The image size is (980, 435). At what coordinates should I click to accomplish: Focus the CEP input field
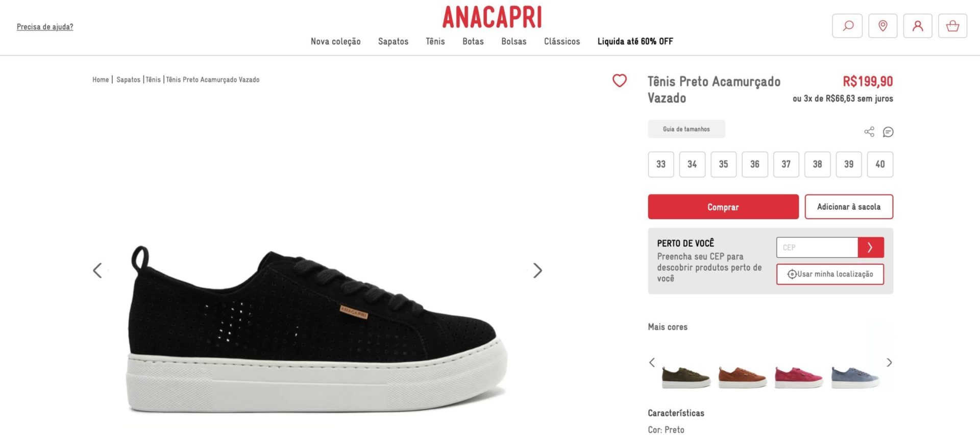(x=817, y=247)
